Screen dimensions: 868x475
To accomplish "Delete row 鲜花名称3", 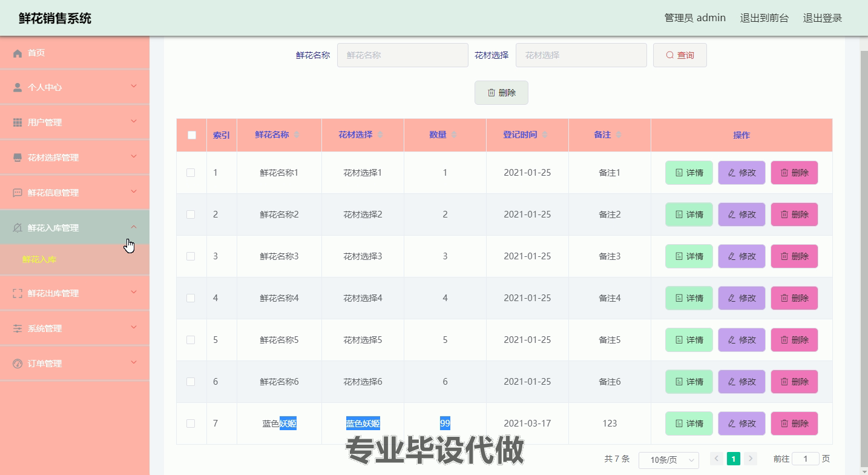I will (x=794, y=256).
